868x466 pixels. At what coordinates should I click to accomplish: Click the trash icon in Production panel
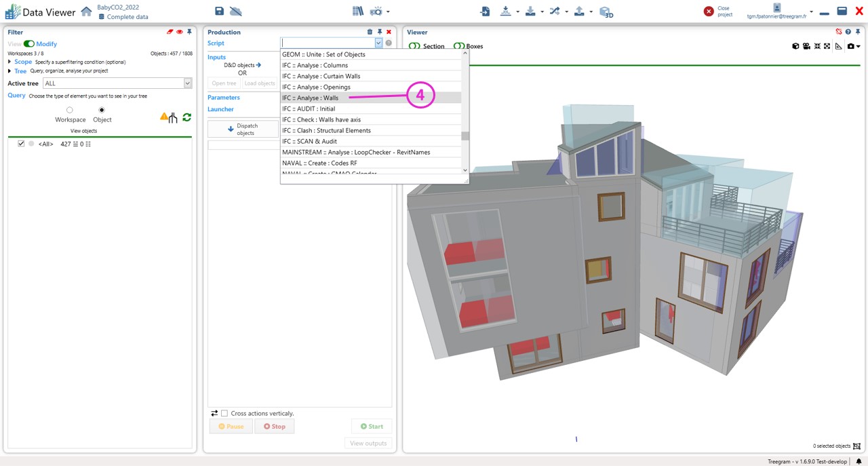tap(370, 32)
